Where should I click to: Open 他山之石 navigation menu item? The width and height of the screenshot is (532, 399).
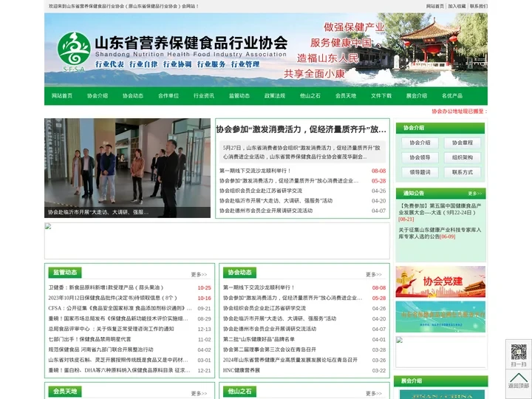(310, 95)
